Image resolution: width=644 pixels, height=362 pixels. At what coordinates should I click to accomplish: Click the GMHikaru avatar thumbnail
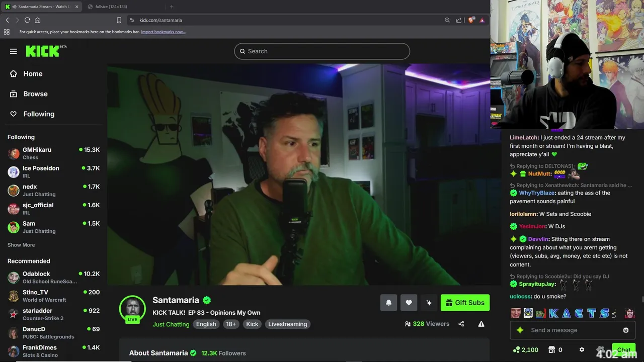point(14,153)
